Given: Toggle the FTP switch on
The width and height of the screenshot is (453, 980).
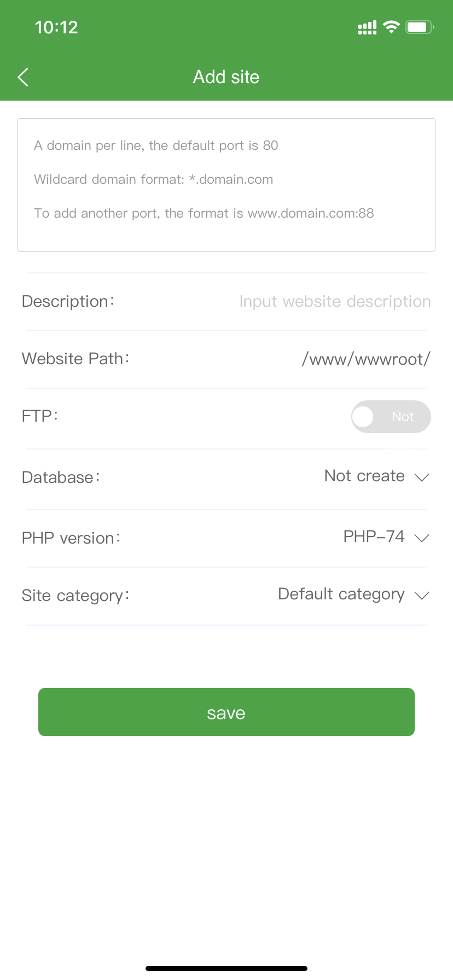Looking at the screenshot, I should 391,417.
